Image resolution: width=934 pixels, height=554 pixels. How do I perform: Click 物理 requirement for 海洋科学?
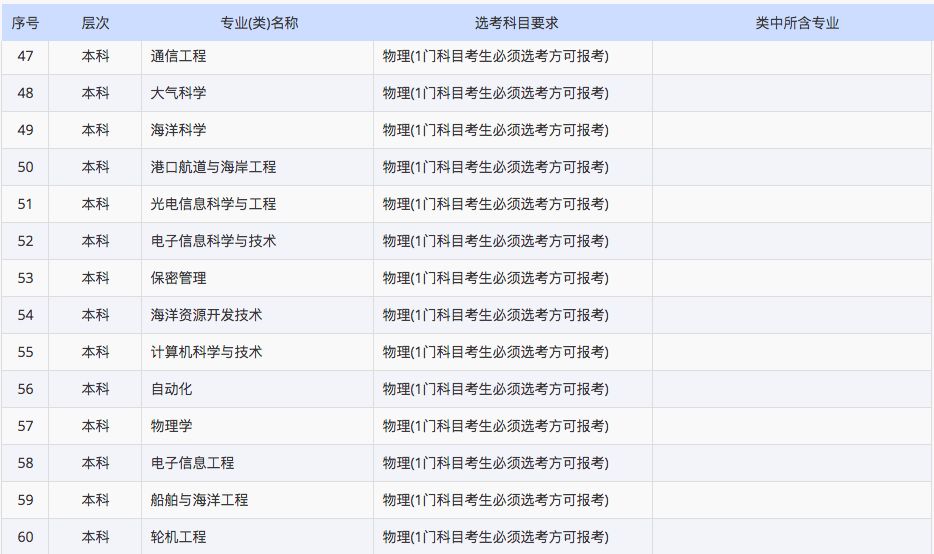[496, 130]
